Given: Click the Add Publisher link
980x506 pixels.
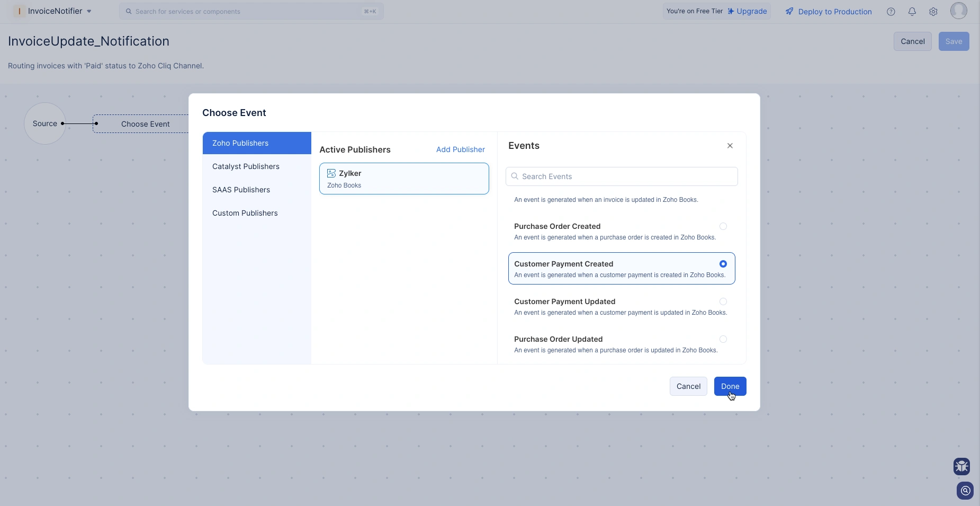Looking at the screenshot, I should pos(460,149).
